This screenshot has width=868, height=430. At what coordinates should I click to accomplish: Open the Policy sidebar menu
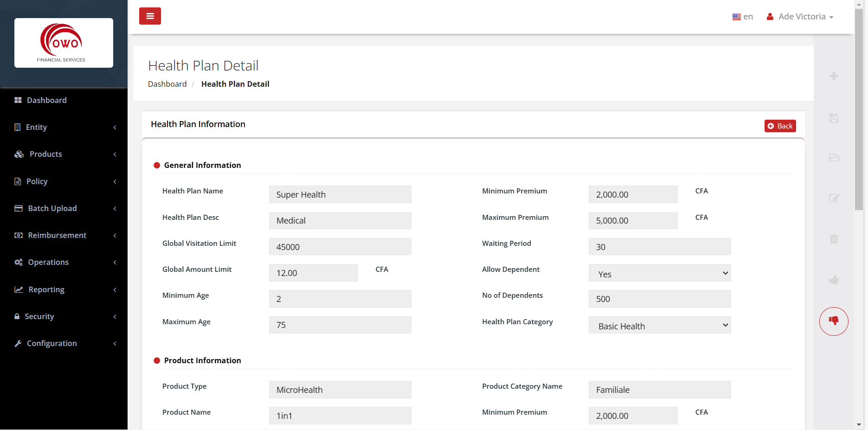pos(64,181)
